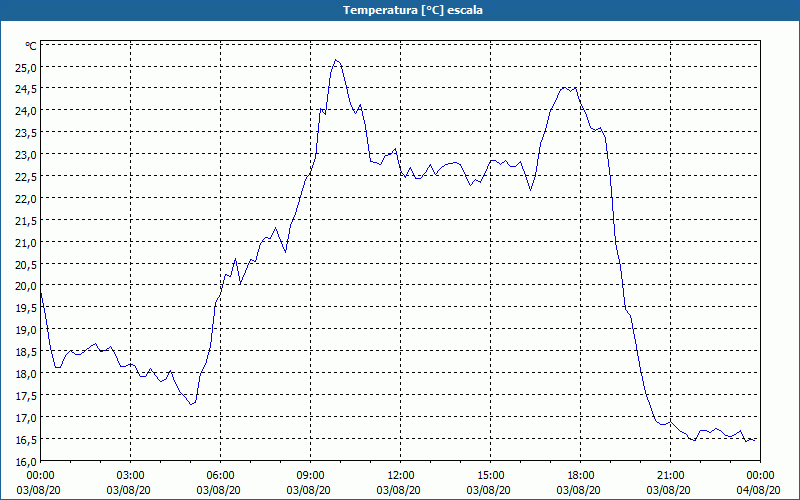The width and height of the screenshot is (800, 500).
Task: Click the curve's highest peak above 25,0
Action: coord(335,60)
